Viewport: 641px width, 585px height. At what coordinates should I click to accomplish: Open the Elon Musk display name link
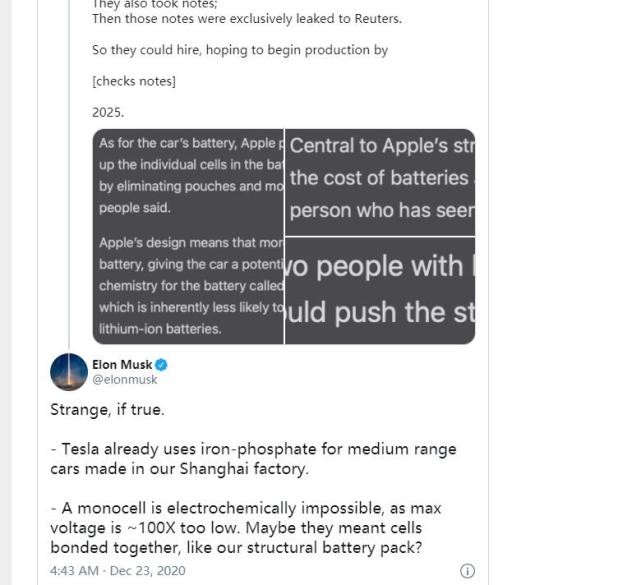pos(122,365)
